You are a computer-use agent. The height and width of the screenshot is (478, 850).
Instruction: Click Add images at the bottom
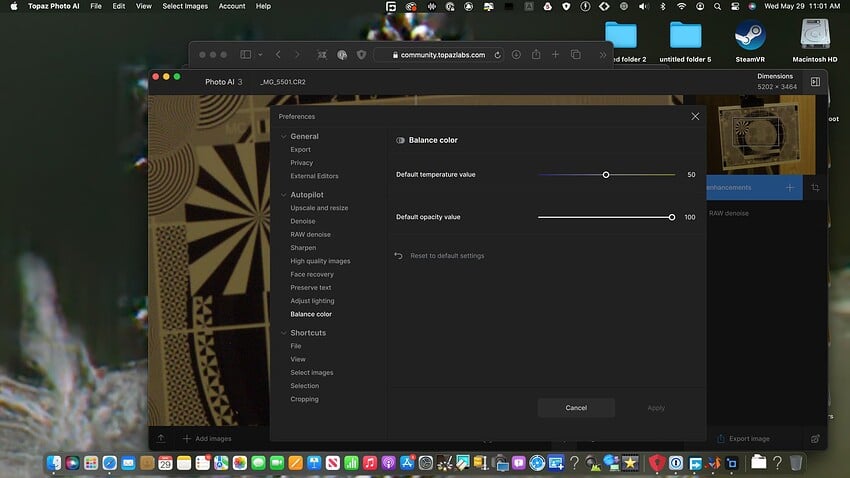click(213, 438)
